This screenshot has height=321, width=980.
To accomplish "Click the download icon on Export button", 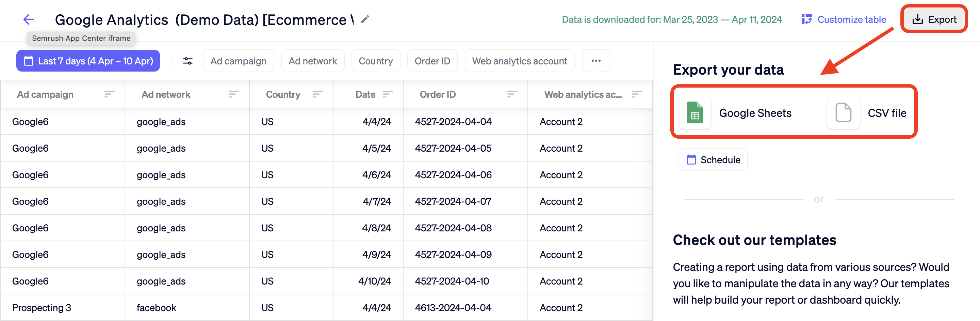I will coord(918,19).
